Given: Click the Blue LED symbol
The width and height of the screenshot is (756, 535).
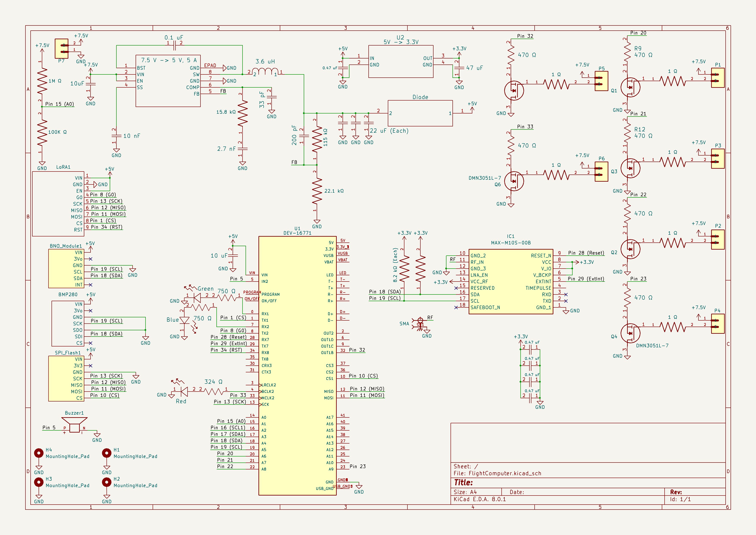Looking at the screenshot, I should (184, 320).
